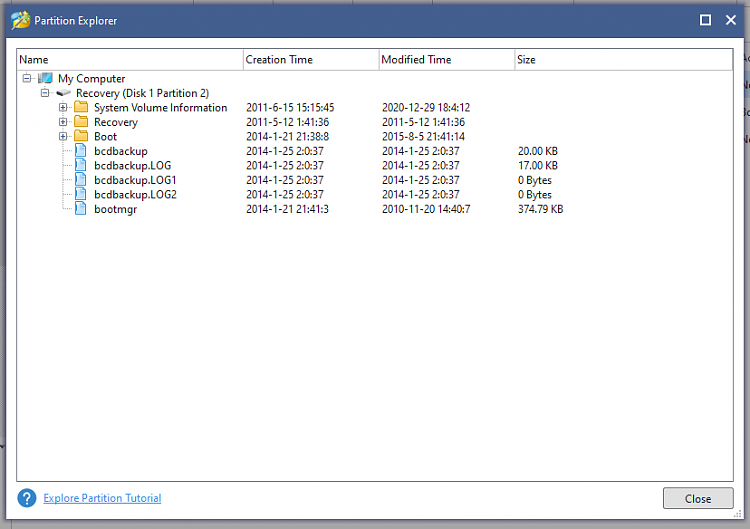Expand the System Volume Information folder
This screenshot has width=750, height=529.
pos(63,107)
